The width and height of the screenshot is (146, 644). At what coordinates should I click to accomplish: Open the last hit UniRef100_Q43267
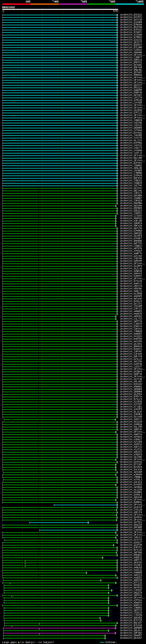[x=131, y=638]
